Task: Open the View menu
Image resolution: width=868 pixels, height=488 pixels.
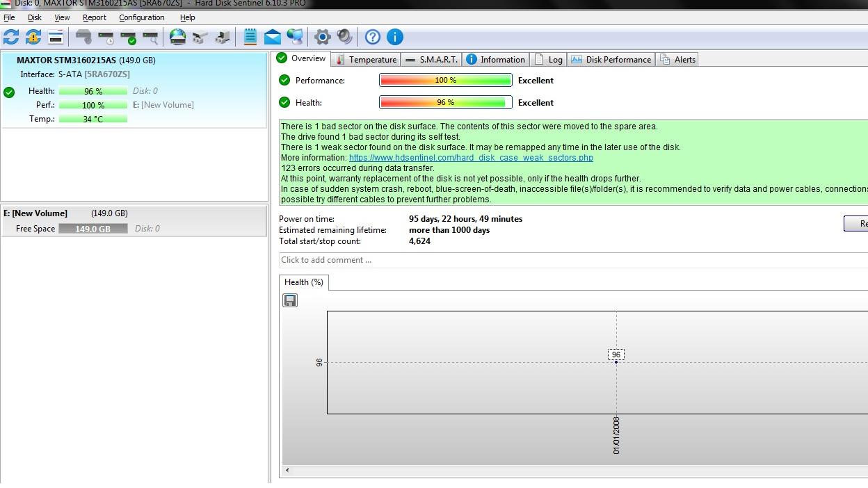Action: click(62, 17)
